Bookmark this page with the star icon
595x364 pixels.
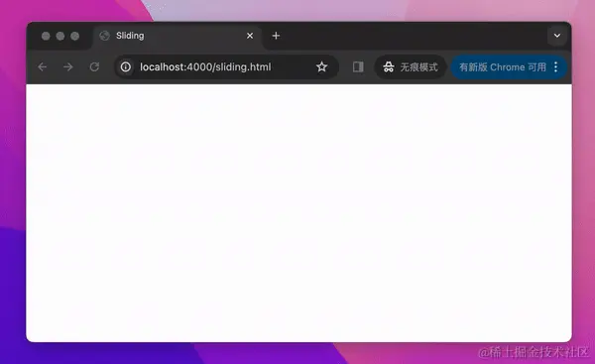[321, 67]
